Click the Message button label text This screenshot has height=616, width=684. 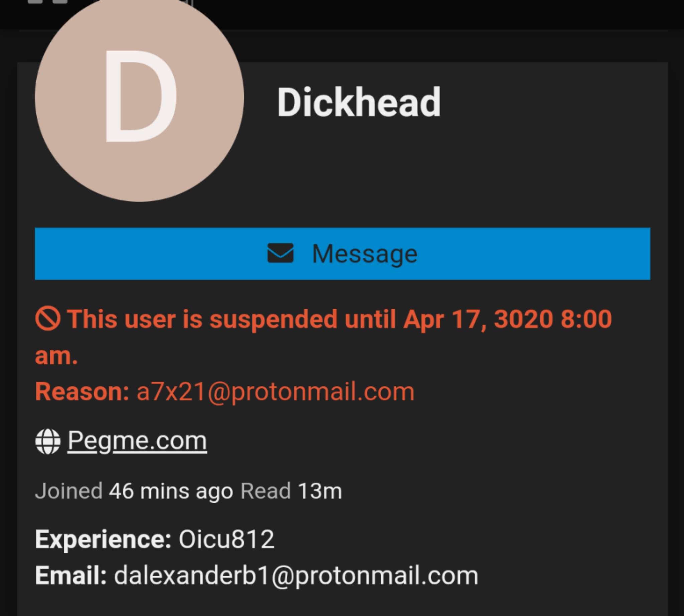(x=365, y=254)
